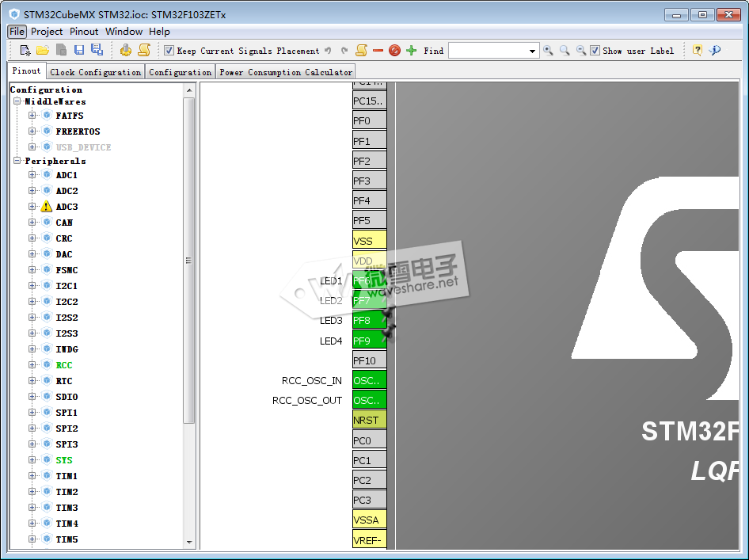Image resolution: width=749 pixels, height=560 pixels.
Task: Click the red circular clear pinout icon
Action: pyautogui.click(x=394, y=50)
